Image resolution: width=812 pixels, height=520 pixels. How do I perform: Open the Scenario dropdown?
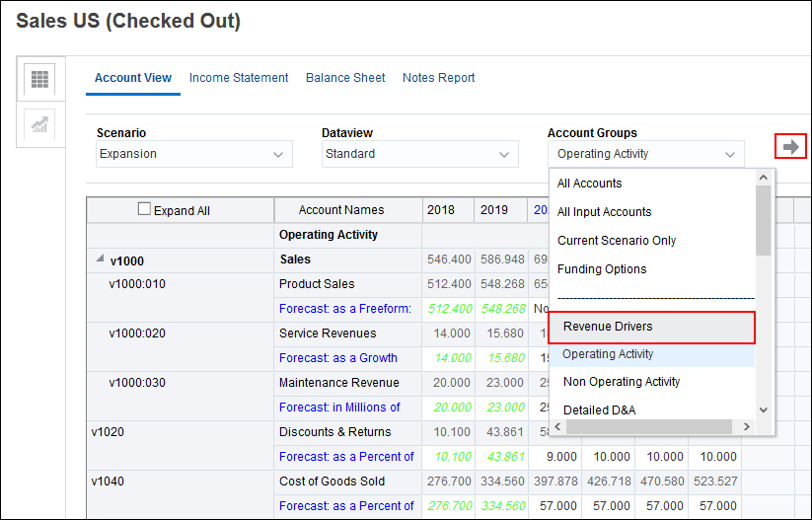[194, 154]
